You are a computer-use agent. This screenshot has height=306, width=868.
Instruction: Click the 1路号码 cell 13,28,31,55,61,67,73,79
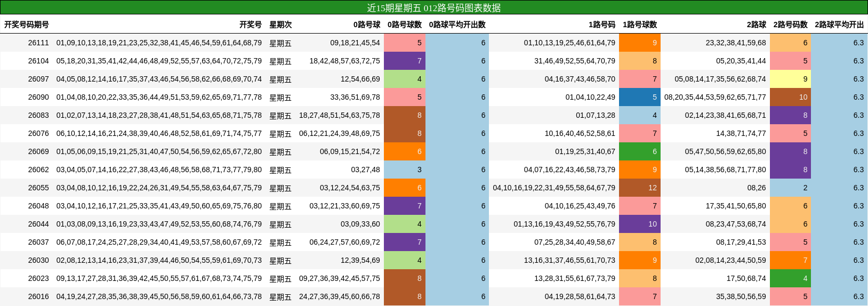pos(575,278)
